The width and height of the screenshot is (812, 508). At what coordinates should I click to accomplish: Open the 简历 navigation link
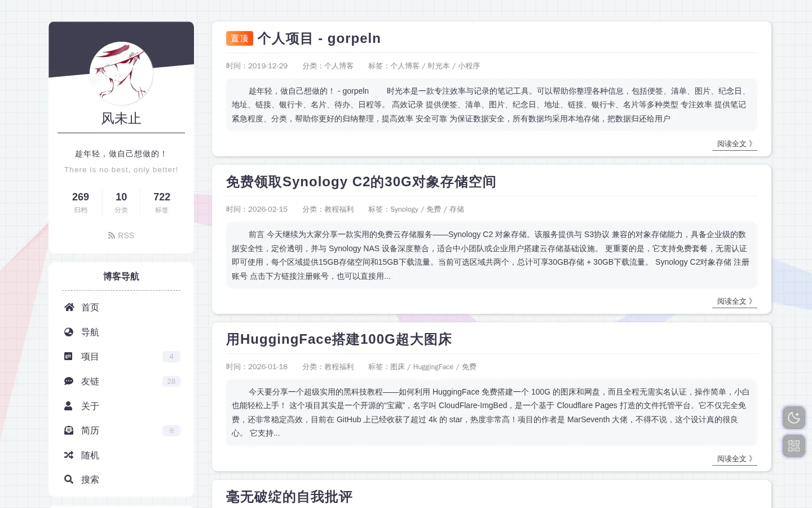click(121, 430)
